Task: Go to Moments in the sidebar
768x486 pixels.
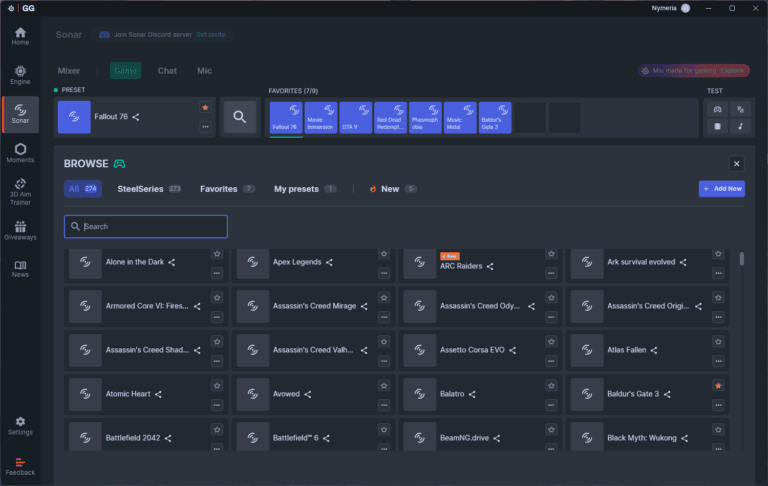Action: click(20, 152)
